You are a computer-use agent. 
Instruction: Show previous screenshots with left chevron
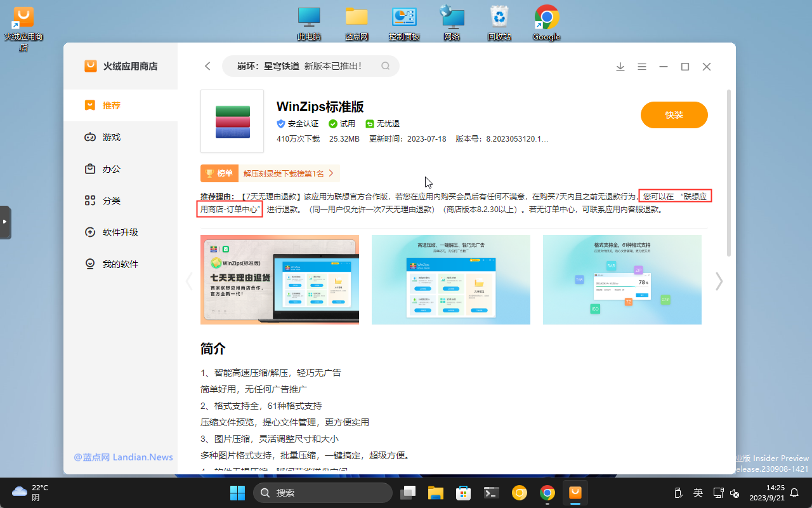coord(189,281)
